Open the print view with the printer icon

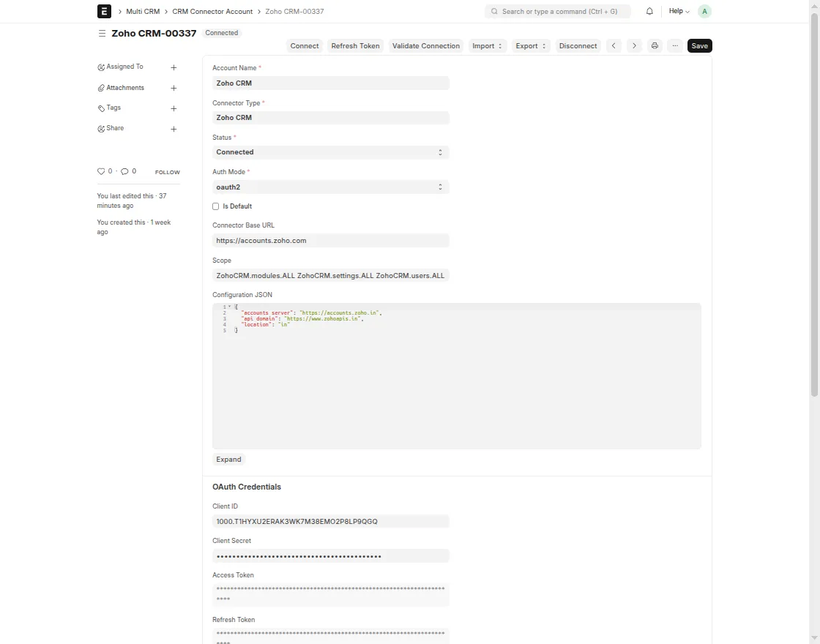tap(655, 45)
